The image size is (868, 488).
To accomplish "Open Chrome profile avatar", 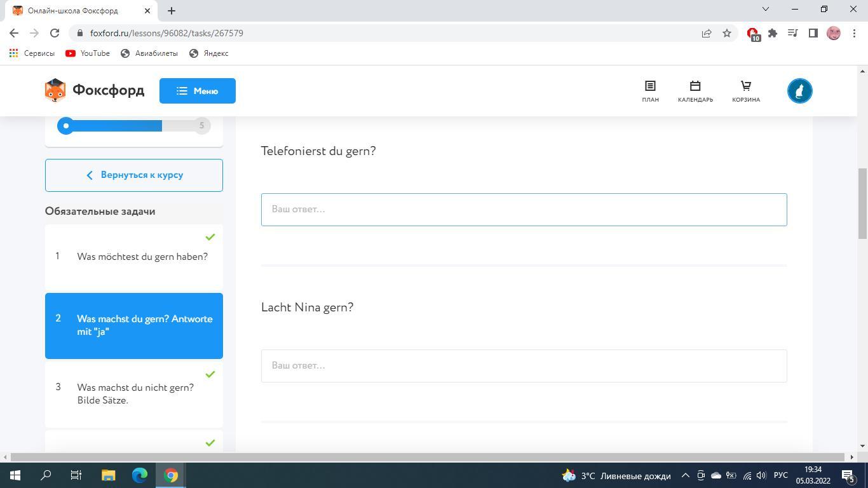I will point(834,33).
